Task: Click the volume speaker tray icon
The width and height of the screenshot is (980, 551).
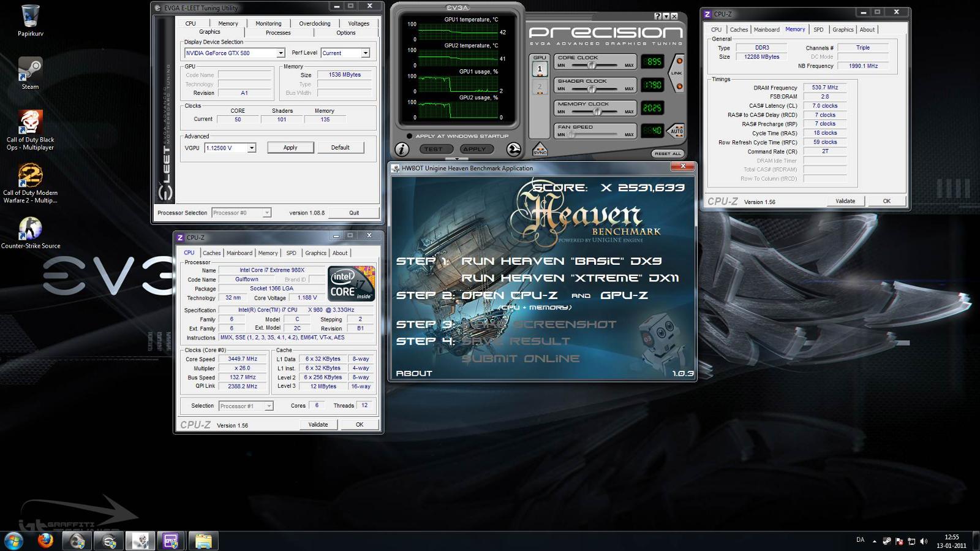Action: 924,541
